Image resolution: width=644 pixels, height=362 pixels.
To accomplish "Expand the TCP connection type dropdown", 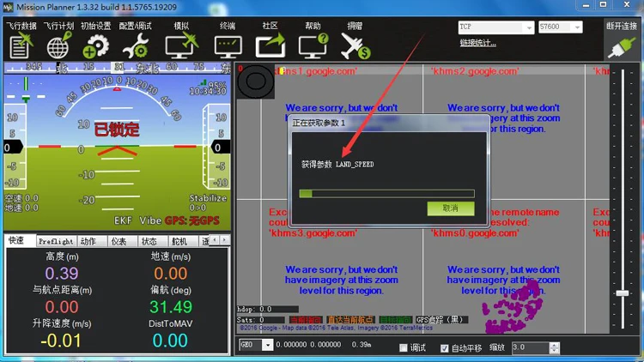I will coord(529,27).
